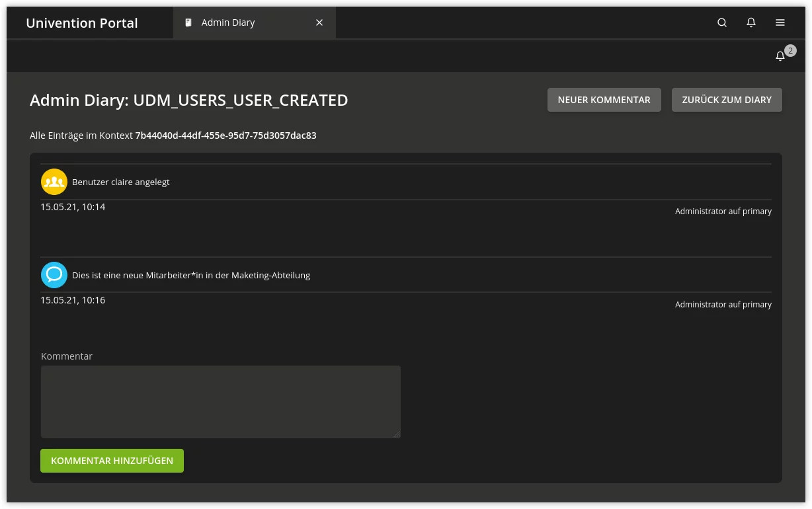This screenshot has width=812, height=509.
Task: Select the comment 'Dies ist eine neue Mitarbeiter*in'
Action: [x=191, y=275]
